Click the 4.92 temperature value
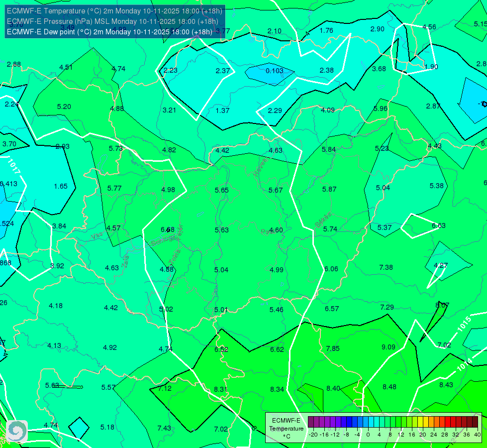487x448 pixels. pyautogui.click(x=109, y=347)
